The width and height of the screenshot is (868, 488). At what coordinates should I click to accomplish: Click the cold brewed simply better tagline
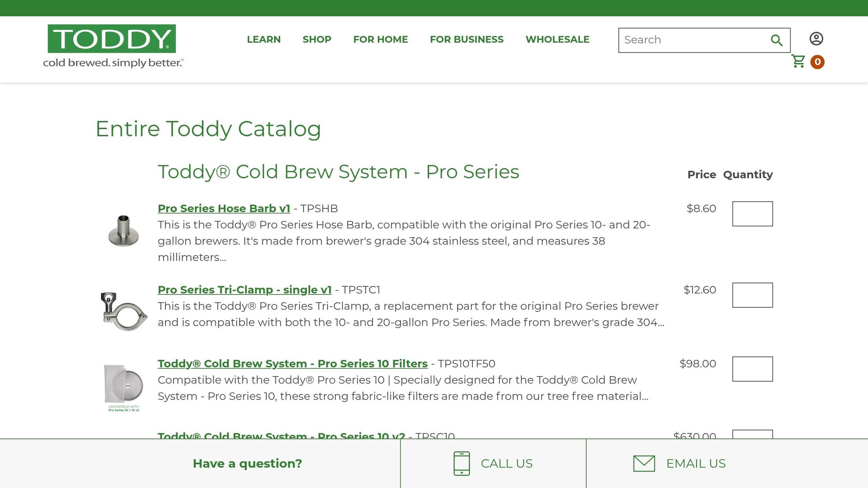click(113, 63)
